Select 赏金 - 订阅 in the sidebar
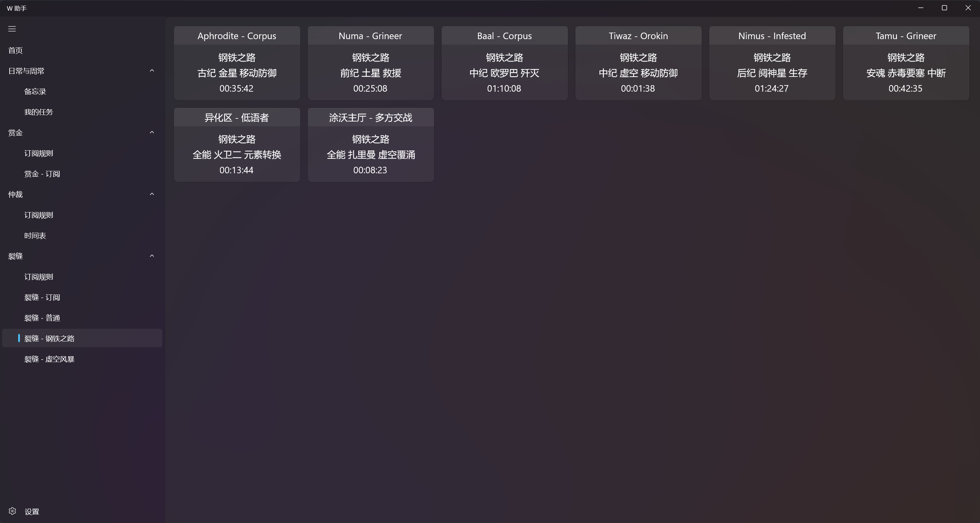Image resolution: width=980 pixels, height=523 pixels. point(42,174)
